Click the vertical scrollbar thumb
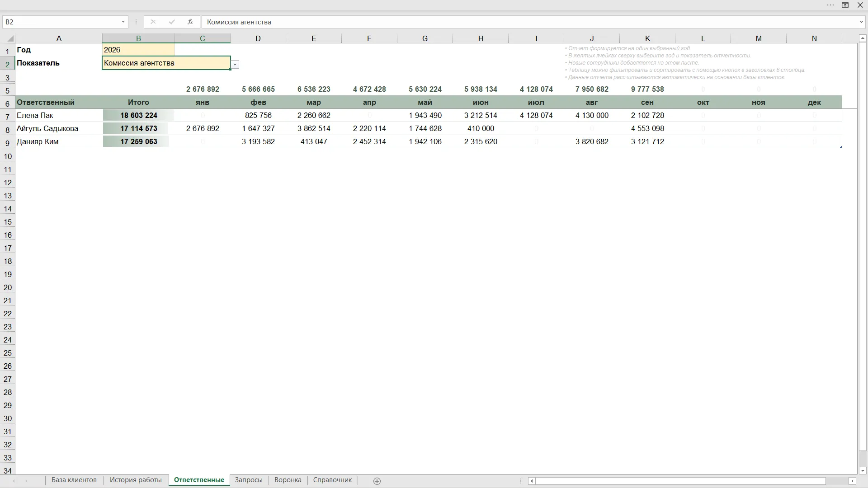The width and height of the screenshot is (868, 488). point(863,247)
